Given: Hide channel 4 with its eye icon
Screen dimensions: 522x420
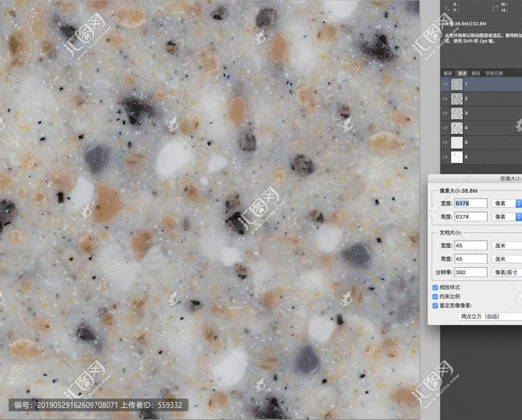Looking at the screenshot, I should coord(445,127).
